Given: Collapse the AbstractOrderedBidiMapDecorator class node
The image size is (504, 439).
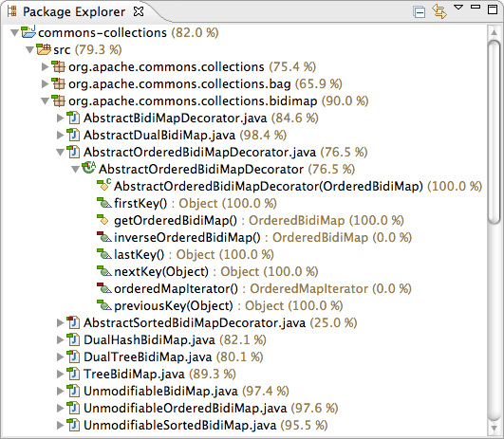Looking at the screenshot, I should (x=76, y=169).
